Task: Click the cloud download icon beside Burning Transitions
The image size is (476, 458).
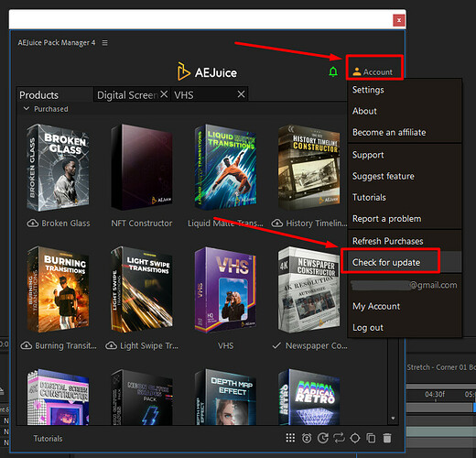Action: [x=27, y=345]
